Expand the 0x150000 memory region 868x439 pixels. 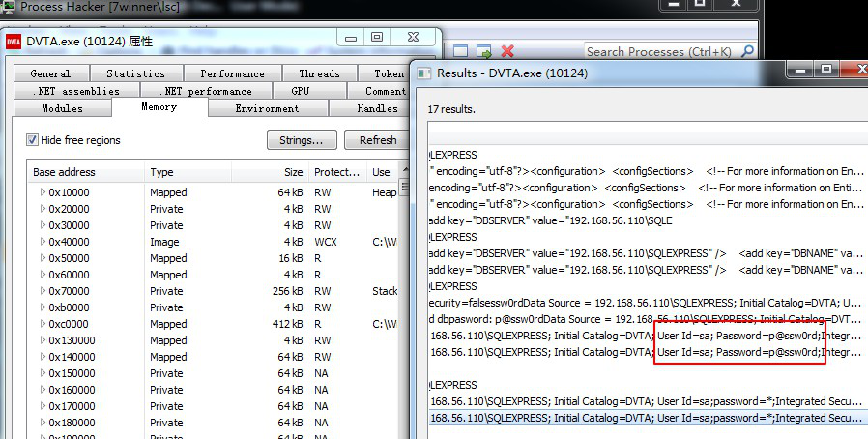pyautogui.click(x=43, y=373)
